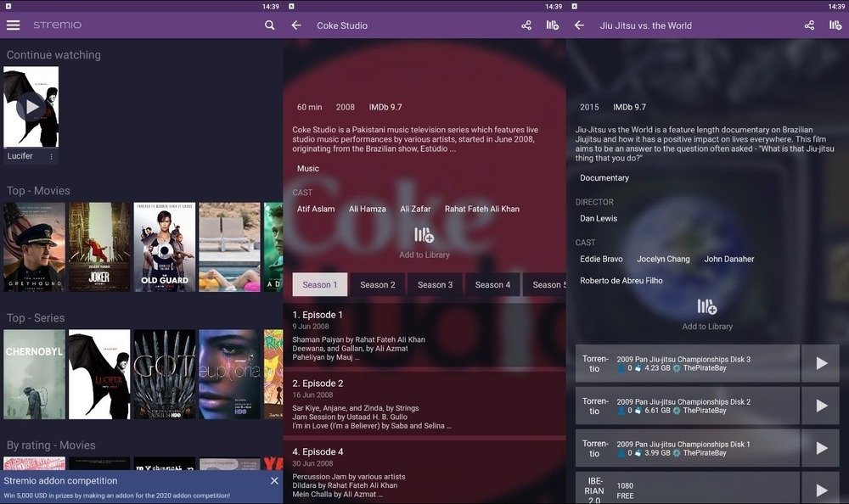Image resolution: width=849 pixels, height=504 pixels.
Task: Select cast member Ali Hamza
Action: click(x=367, y=209)
